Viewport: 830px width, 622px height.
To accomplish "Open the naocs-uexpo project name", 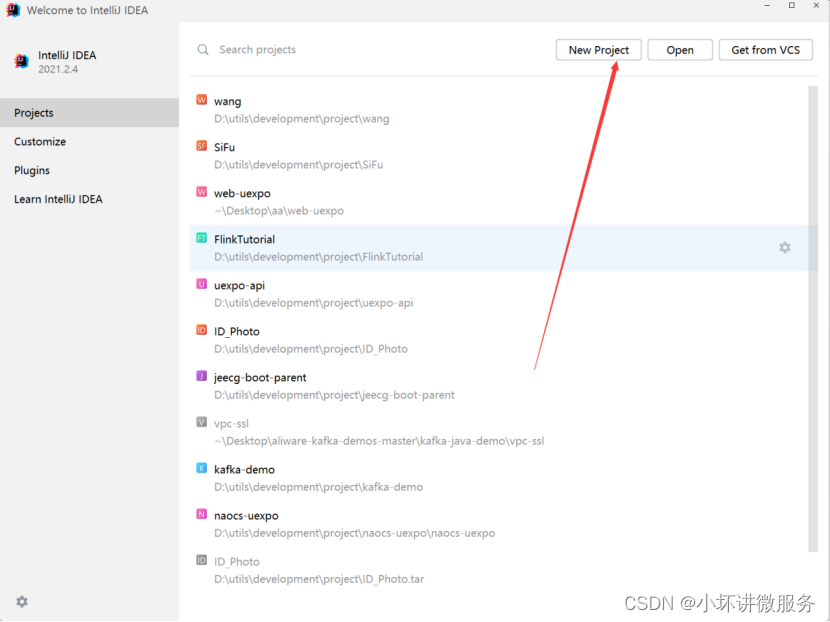I will [246, 516].
